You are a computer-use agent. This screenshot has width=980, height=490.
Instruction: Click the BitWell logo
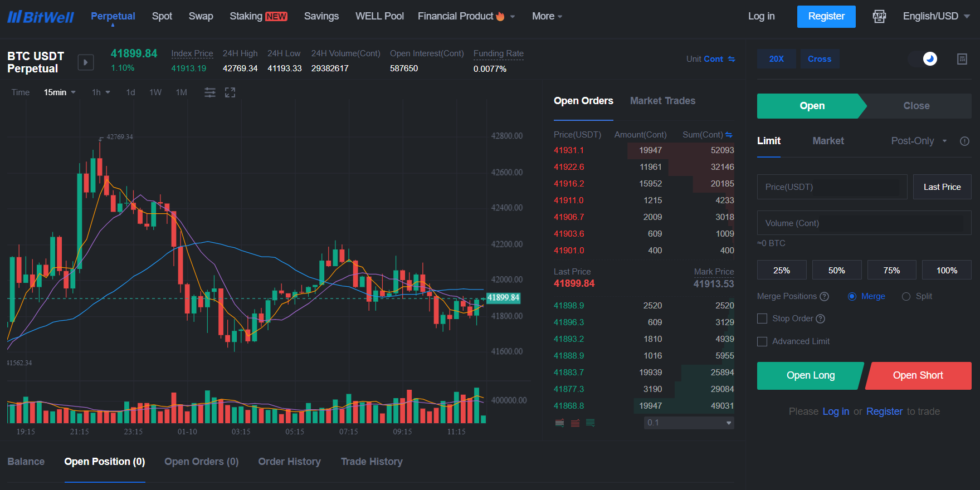tap(40, 17)
